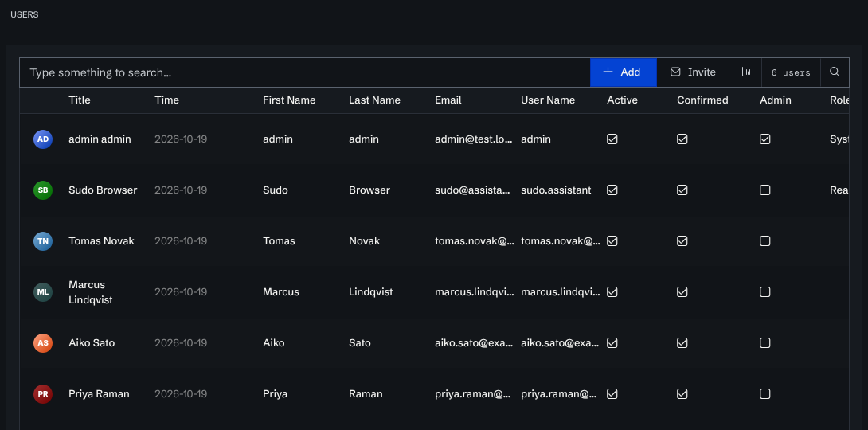The width and height of the screenshot is (868, 430).
Task: Click the ML avatar for Marcus Lindqvist
Action: [43, 291]
